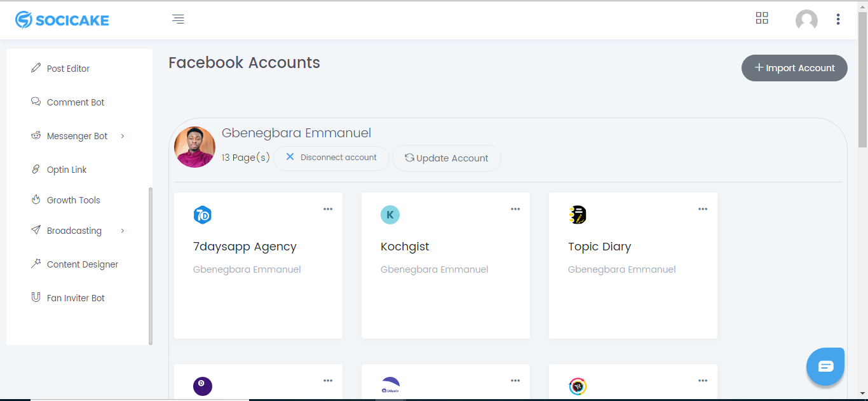Click Disconnect account button
868x401 pixels.
(x=331, y=158)
